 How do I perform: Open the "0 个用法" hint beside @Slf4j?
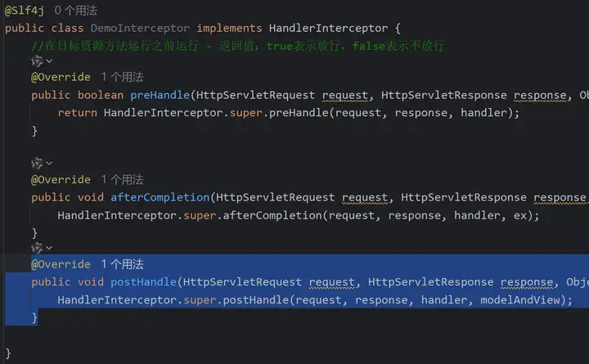[x=75, y=11]
